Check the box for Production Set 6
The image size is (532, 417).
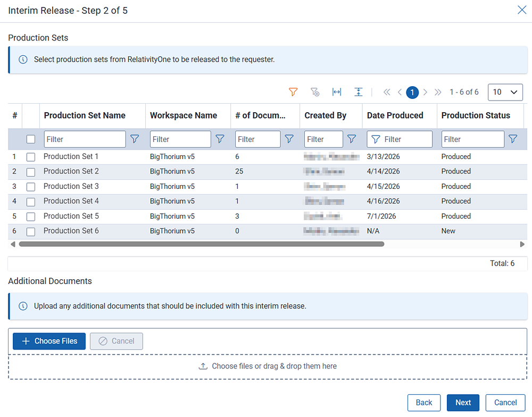31,232
